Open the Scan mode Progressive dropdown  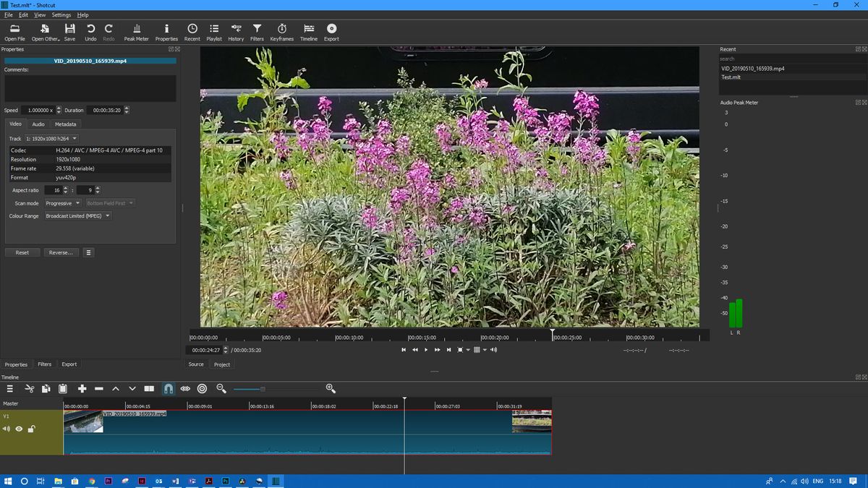pyautogui.click(x=61, y=203)
